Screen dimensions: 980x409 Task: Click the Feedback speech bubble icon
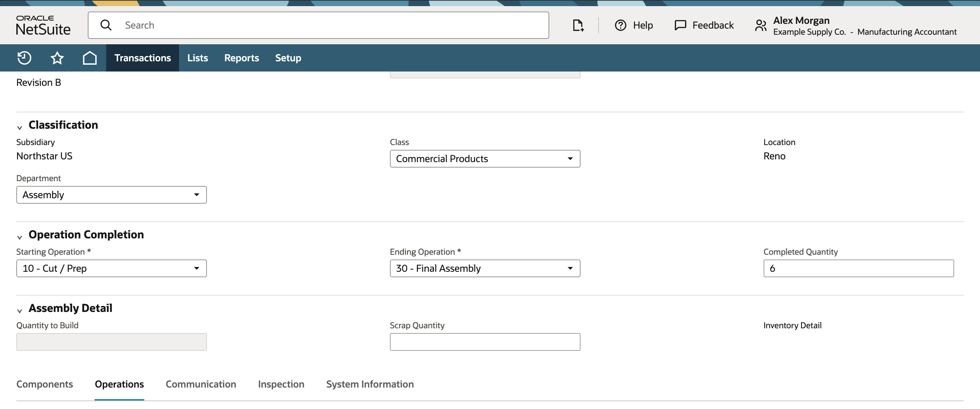(x=680, y=25)
